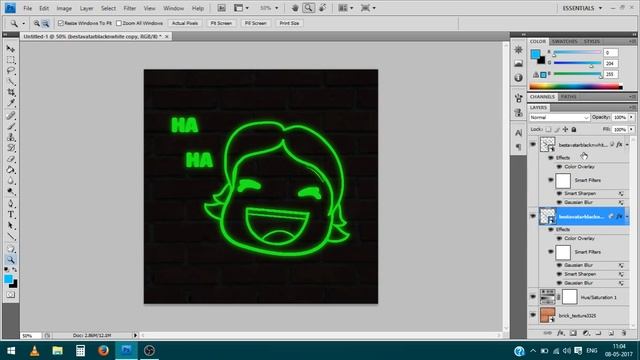This screenshot has height=360, width=640.
Task: Click the layer style fx button
Action: coord(560,333)
